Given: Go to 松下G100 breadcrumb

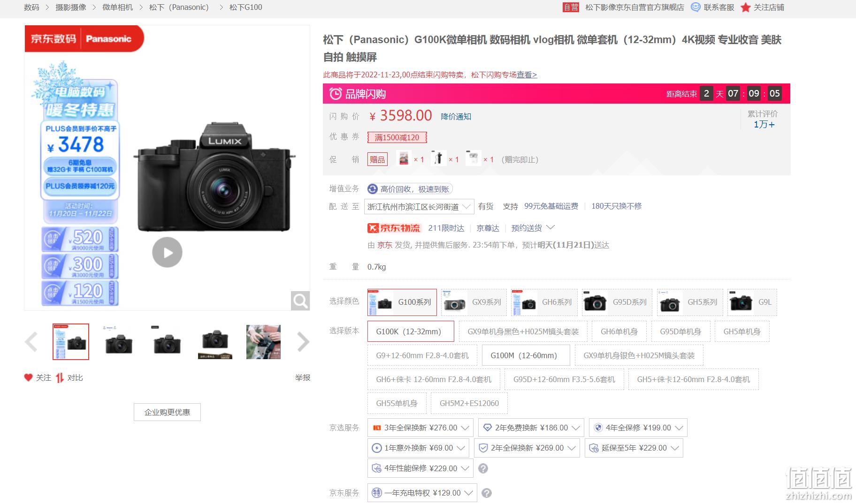Looking at the screenshot, I should 245,8.
